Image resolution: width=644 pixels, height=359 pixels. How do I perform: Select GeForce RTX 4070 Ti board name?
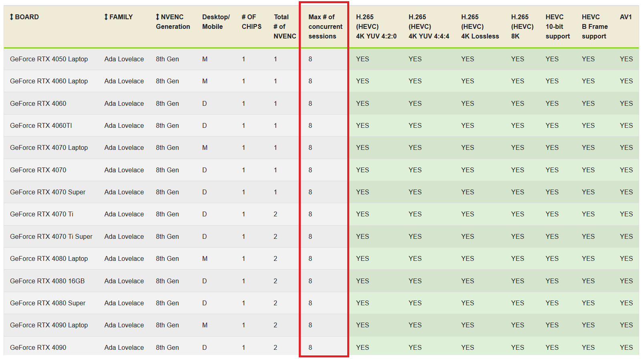click(42, 214)
